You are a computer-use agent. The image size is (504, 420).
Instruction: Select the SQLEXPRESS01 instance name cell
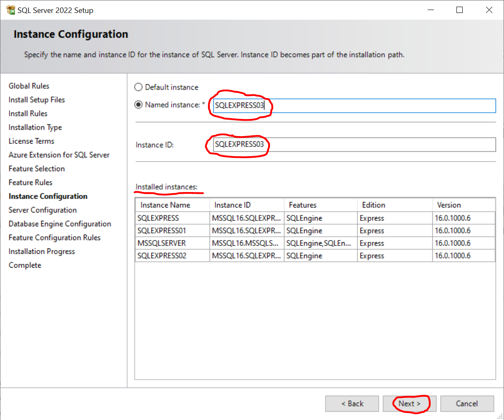click(x=172, y=230)
